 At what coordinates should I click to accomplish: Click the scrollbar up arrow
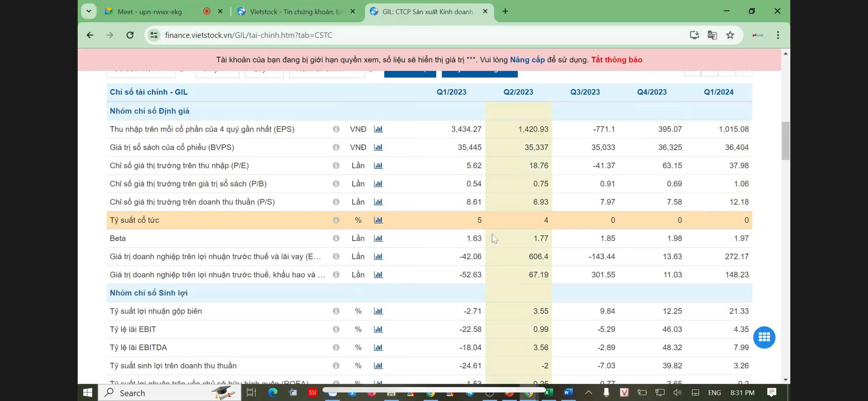785,53
